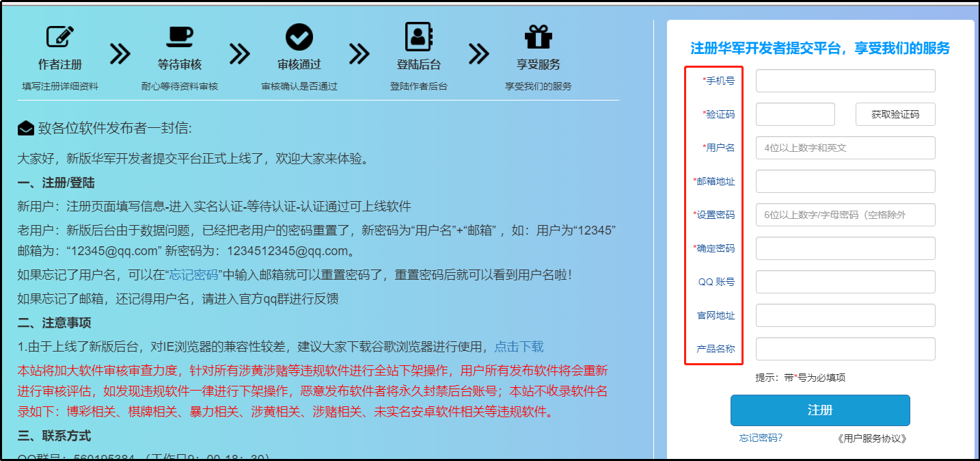Click the 提示：带*号为必填项 hint text
980x461 pixels.
[800, 378]
